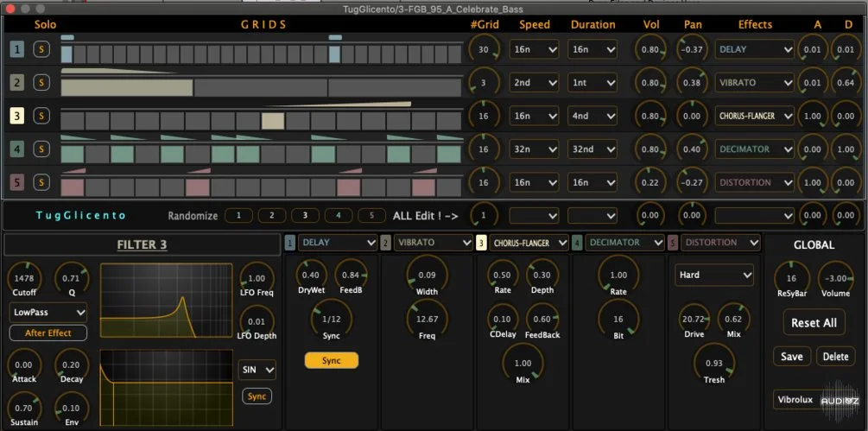Open the SIN LFO waveform dropdown
Image resolution: width=868 pixels, height=431 pixels.
tap(257, 370)
